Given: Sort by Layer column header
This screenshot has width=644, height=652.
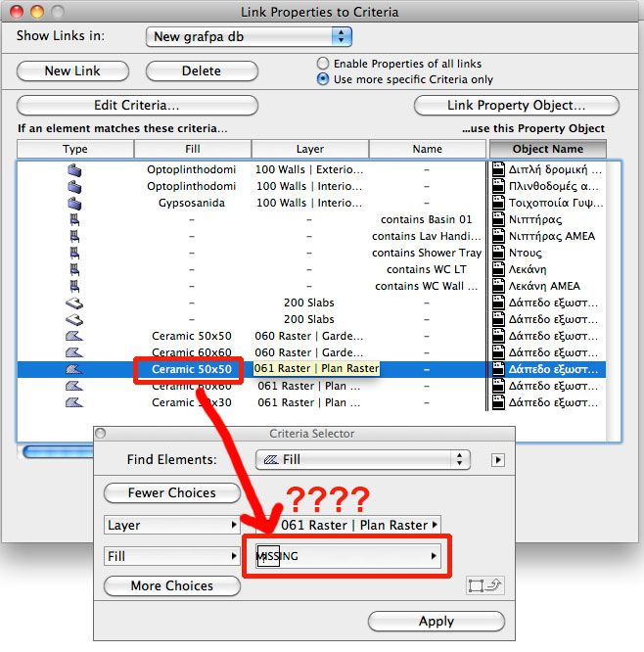Looking at the screenshot, I should point(309,149).
